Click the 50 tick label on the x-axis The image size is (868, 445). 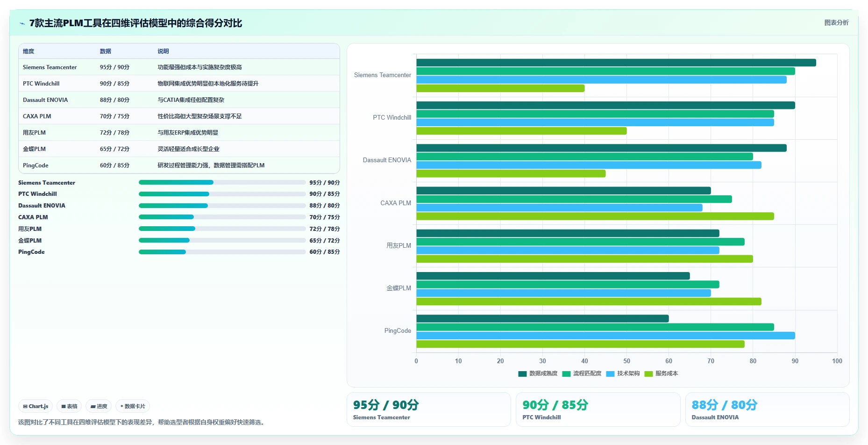[x=627, y=361]
